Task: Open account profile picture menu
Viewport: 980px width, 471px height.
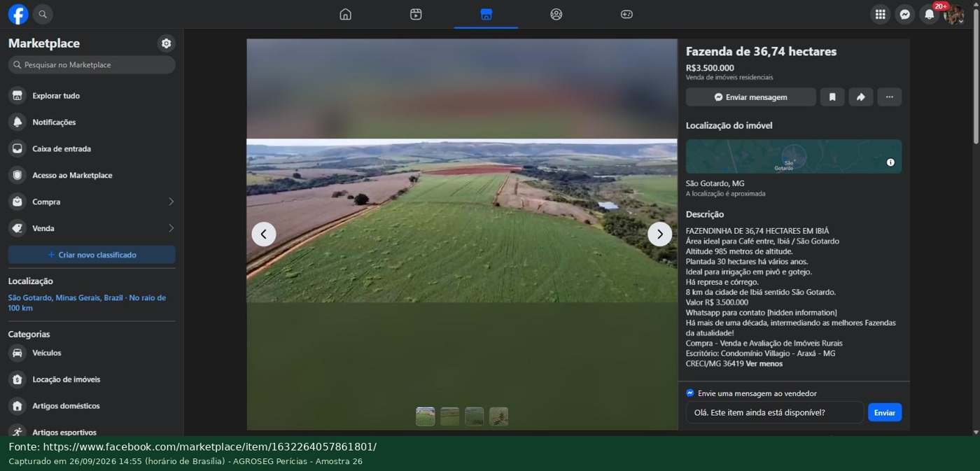Action: (953, 14)
